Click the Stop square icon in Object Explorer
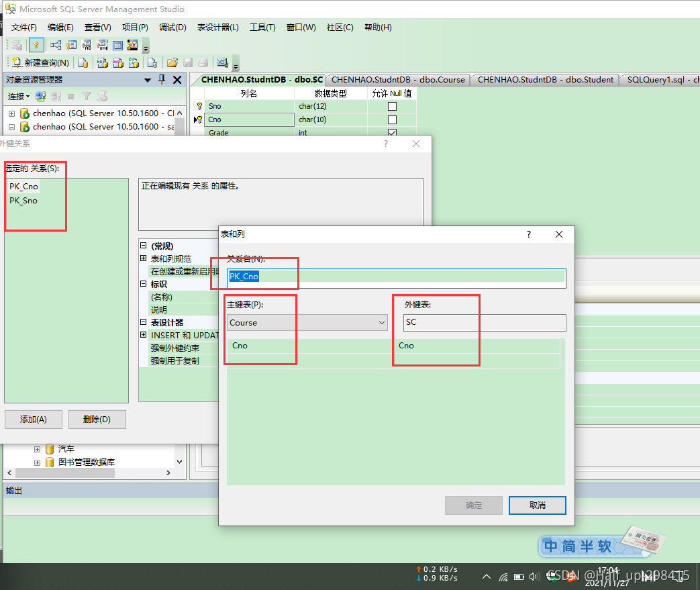The height and width of the screenshot is (590, 700). click(x=71, y=96)
